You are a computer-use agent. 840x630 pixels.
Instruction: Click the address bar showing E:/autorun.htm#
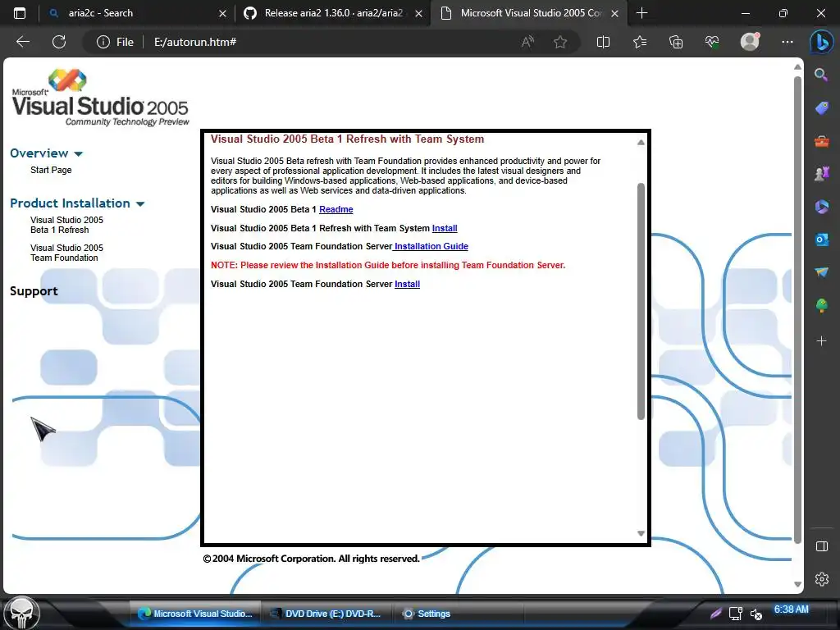pyautogui.click(x=332, y=42)
